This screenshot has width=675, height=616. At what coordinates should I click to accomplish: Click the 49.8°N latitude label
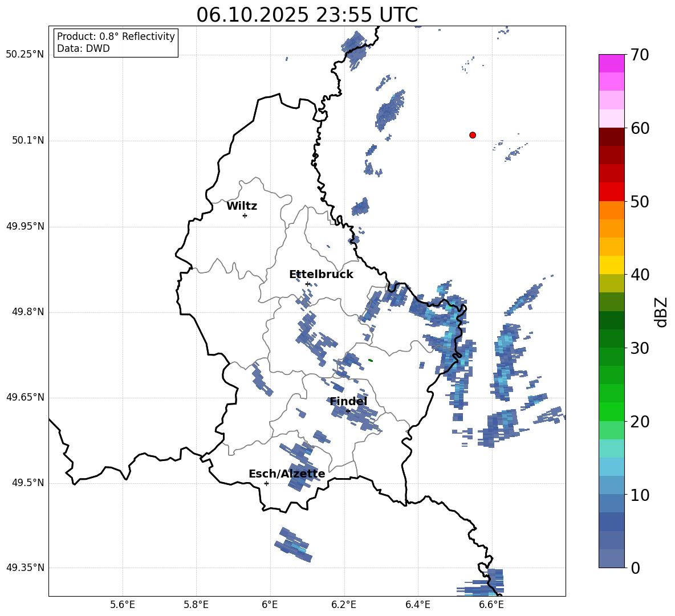[28, 312]
